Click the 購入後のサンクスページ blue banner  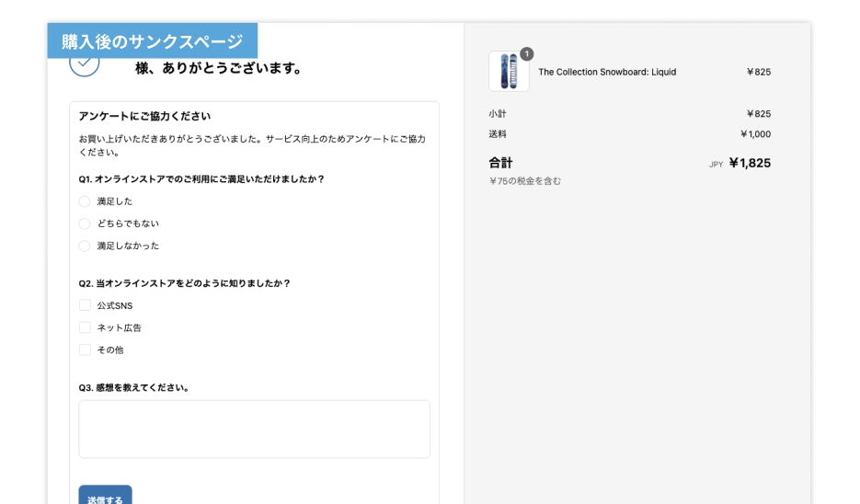[153, 41]
